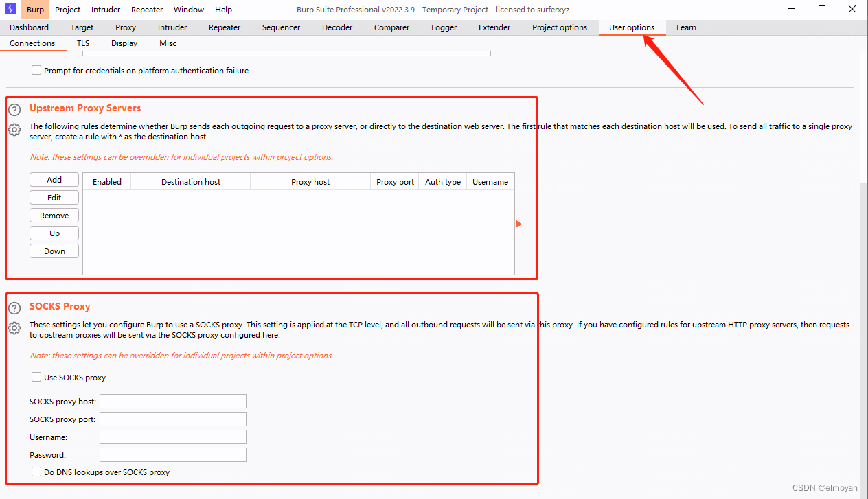Add a new upstream proxy rule
Viewport: 868px width, 499px height.
[x=54, y=180]
